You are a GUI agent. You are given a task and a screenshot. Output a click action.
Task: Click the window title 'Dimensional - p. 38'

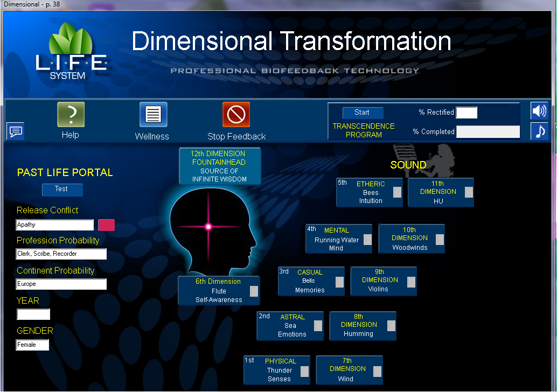point(32,4)
